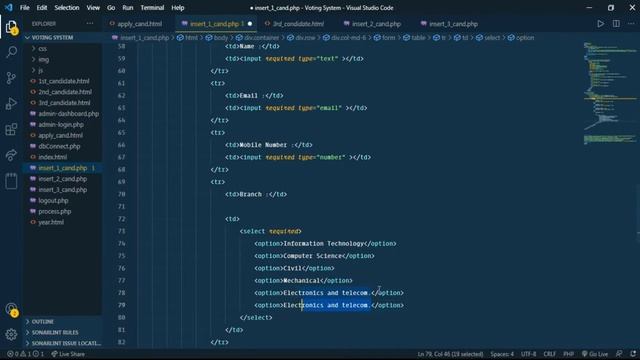Open Explorer views and more actions ellipsis
Viewport: 640px width, 360px height.
point(90,24)
